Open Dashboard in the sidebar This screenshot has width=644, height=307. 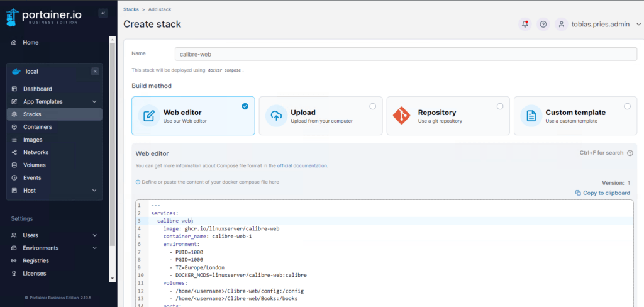point(37,89)
